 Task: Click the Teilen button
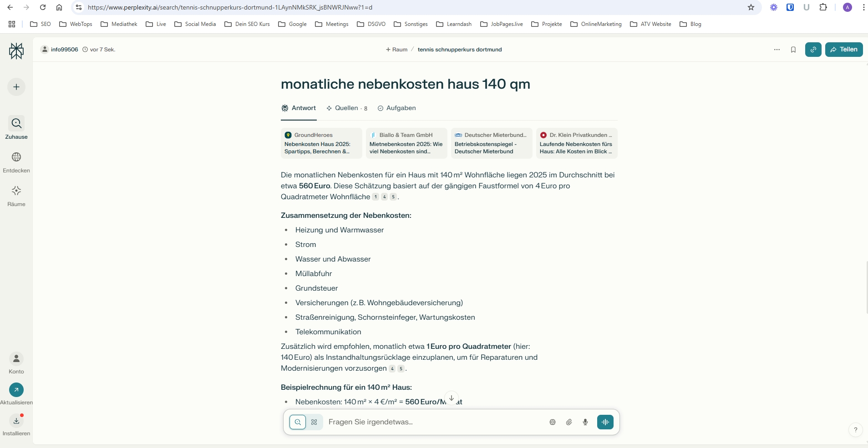(844, 50)
